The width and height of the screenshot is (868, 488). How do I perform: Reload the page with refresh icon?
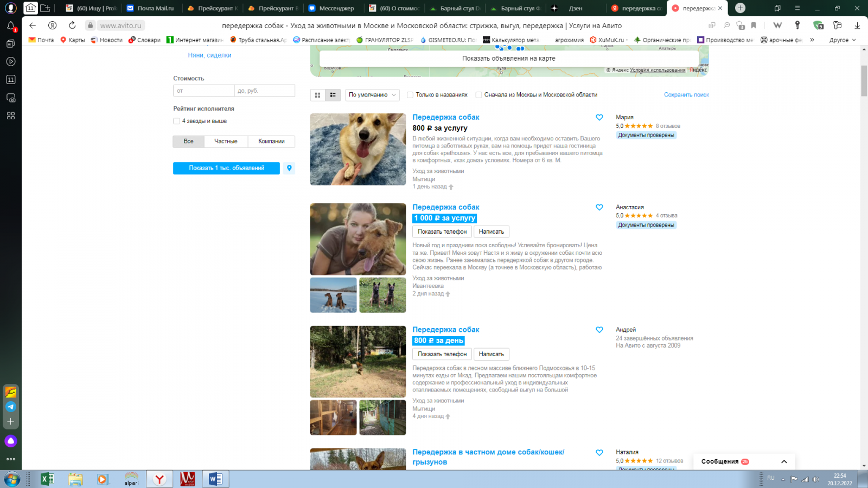(72, 25)
